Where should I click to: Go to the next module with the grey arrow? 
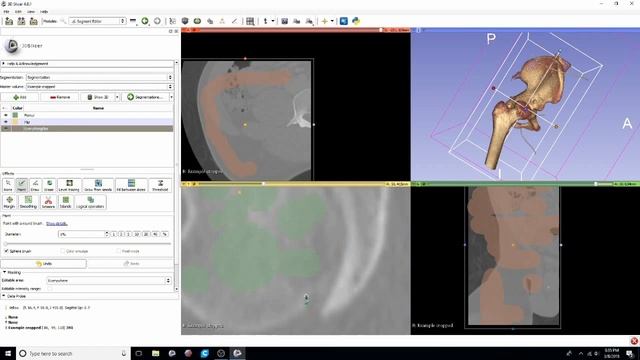pyautogui.click(x=157, y=21)
